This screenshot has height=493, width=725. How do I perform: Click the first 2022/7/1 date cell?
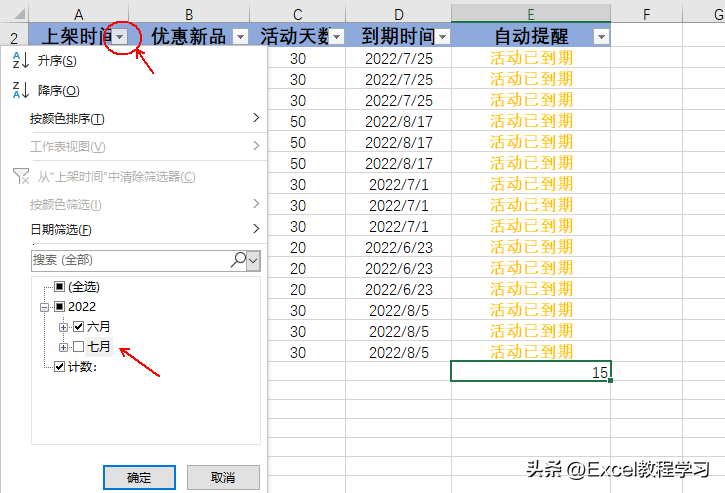(399, 185)
